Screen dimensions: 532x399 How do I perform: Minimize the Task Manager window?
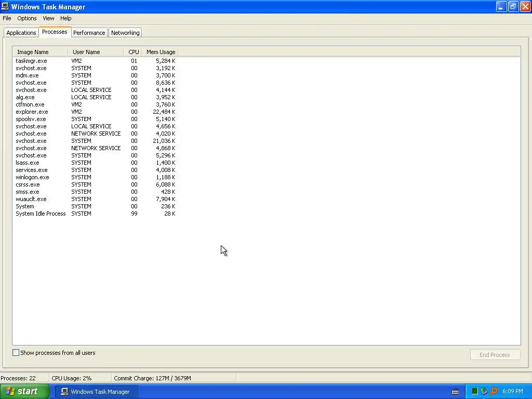point(501,6)
